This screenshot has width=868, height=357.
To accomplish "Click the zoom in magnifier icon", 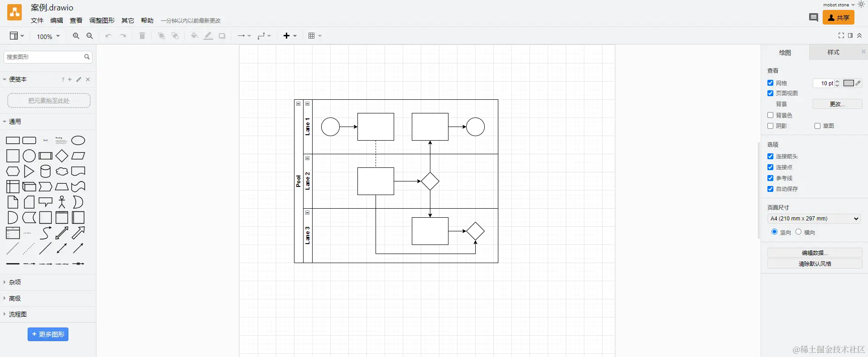I will 76,36.
